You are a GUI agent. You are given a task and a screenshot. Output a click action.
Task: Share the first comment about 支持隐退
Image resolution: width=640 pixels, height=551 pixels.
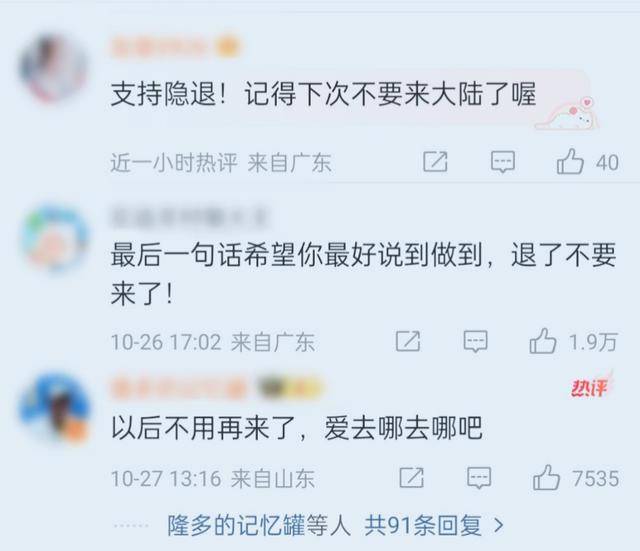(435, 162)
